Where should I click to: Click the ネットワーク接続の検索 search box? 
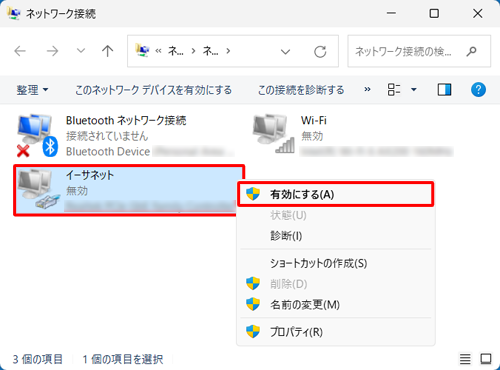(419, 51)
